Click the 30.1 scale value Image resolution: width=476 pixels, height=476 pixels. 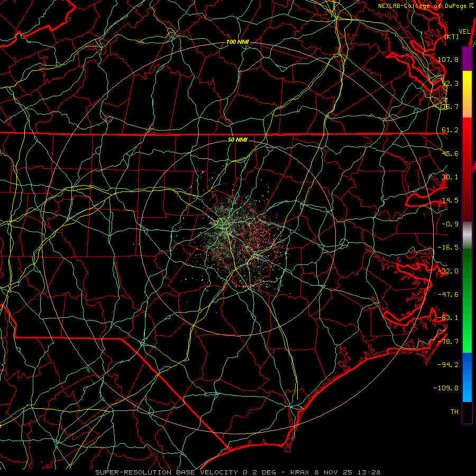[450, 177]
